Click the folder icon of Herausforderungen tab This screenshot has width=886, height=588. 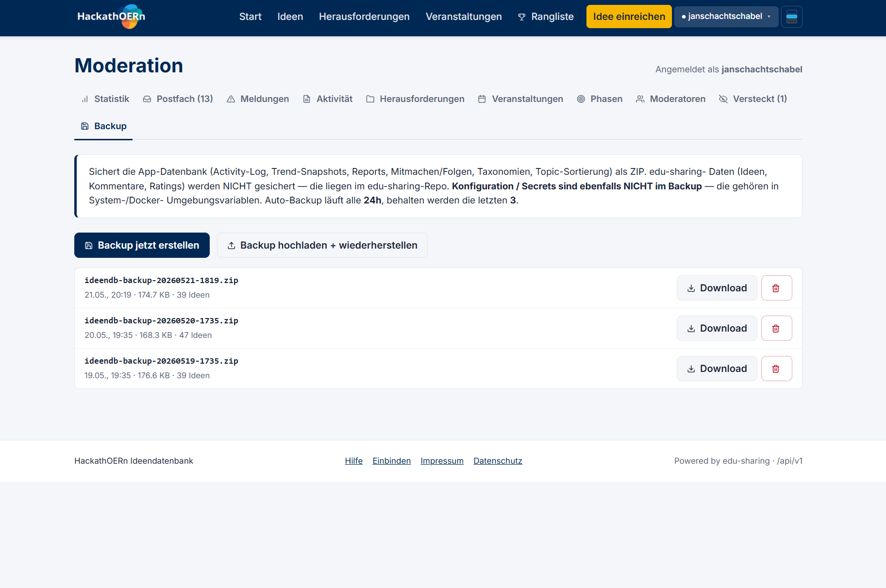coord(370,99)
